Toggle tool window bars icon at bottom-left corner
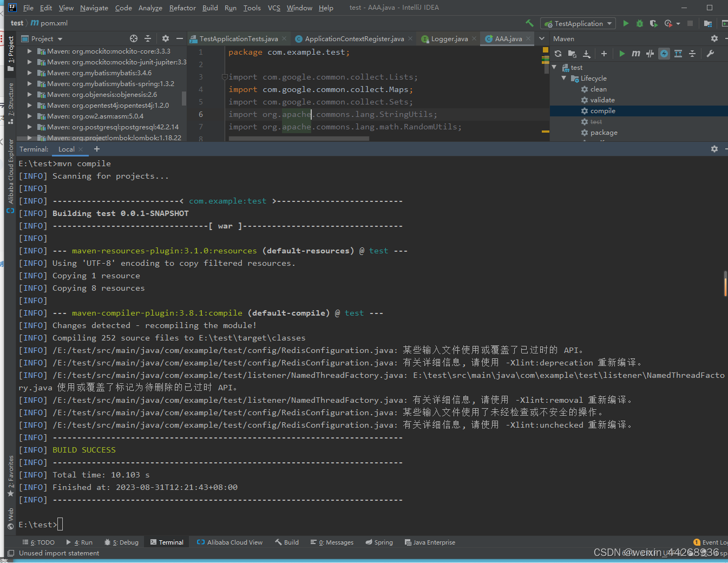728x563 pixels. 10,553
